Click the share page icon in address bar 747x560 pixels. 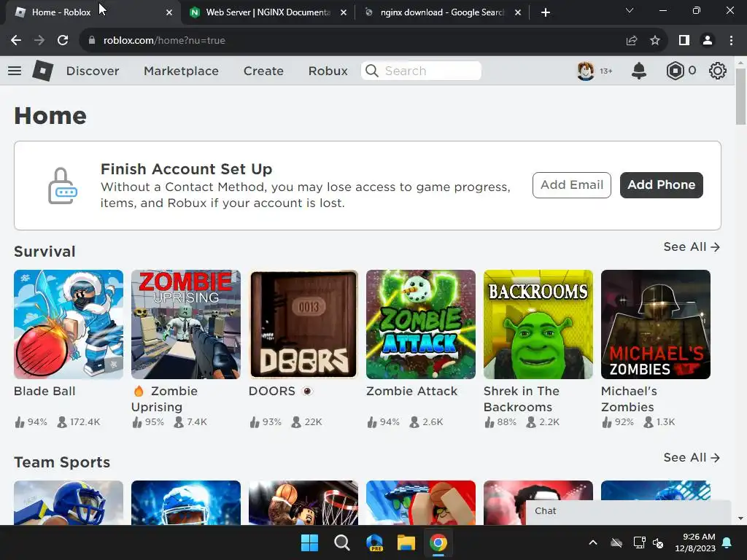(x=632, y=41)
